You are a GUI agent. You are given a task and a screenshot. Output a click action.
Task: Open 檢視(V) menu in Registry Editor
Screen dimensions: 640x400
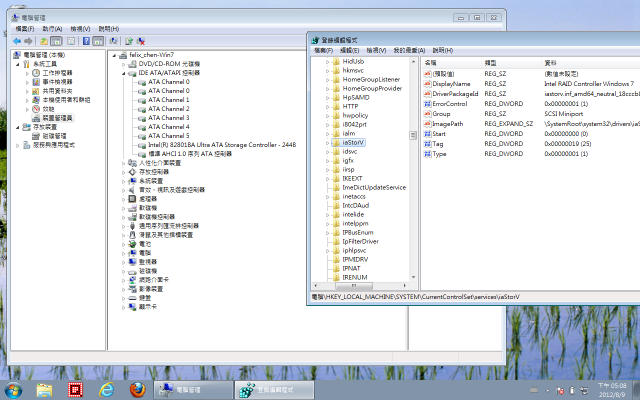point(376,50)
